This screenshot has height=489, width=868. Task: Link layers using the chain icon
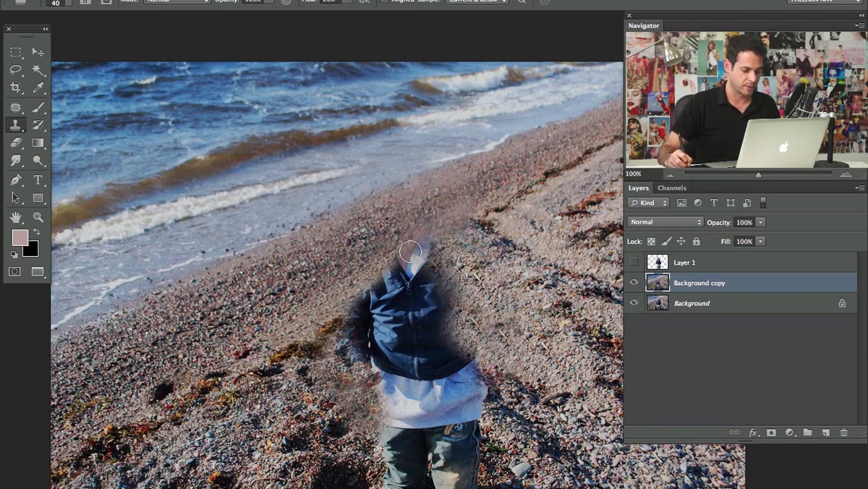(734, 433)
